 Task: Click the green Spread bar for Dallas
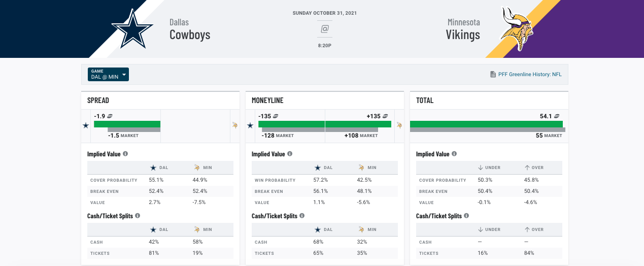127,124
